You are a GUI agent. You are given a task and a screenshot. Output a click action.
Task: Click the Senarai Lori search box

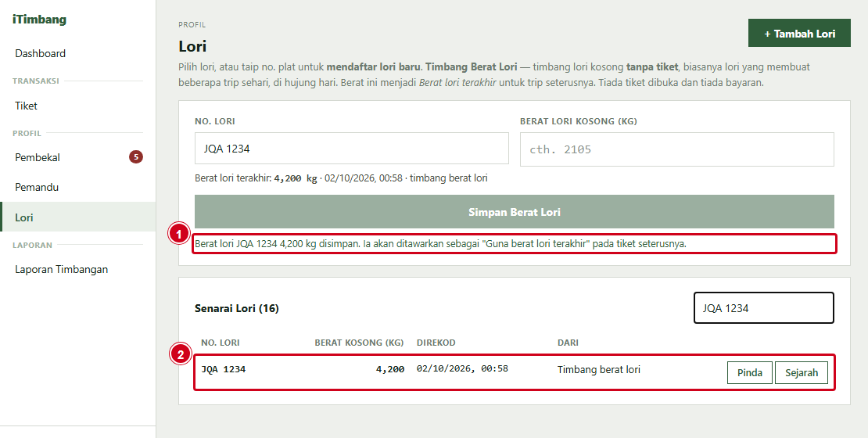tap(764, 308)
